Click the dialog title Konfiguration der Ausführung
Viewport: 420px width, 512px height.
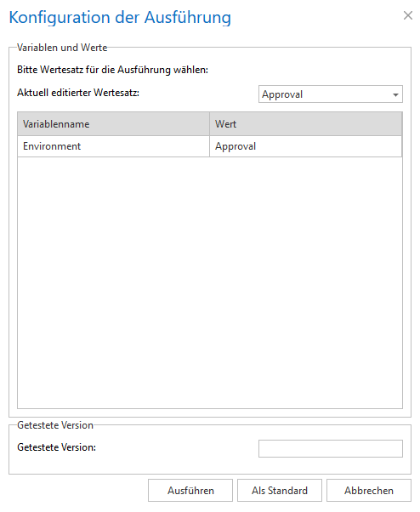tap(120, 18)
